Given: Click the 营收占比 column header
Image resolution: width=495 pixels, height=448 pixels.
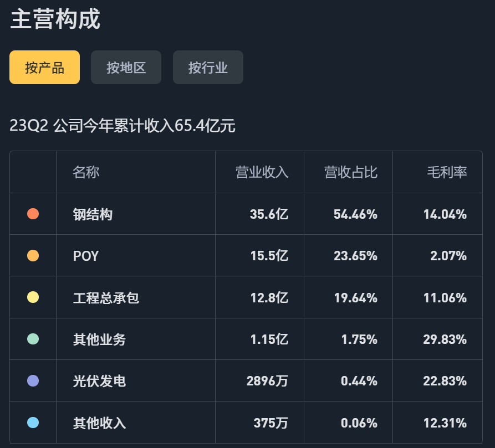Looking at the screenshot, I should click(x=351, y=172).
